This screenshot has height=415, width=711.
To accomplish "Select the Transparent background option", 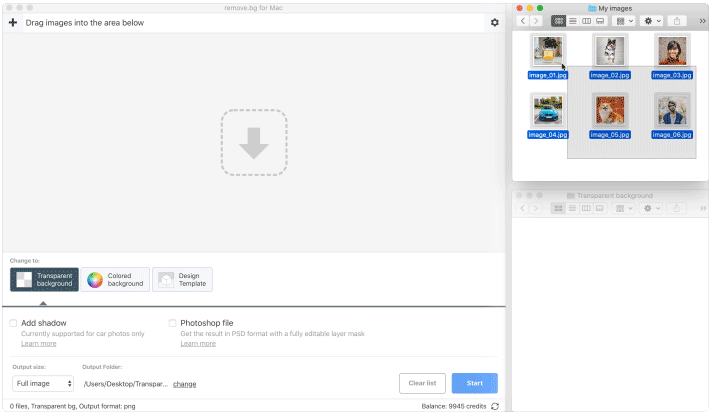I will pyautogui.click(x=43, y=280).
